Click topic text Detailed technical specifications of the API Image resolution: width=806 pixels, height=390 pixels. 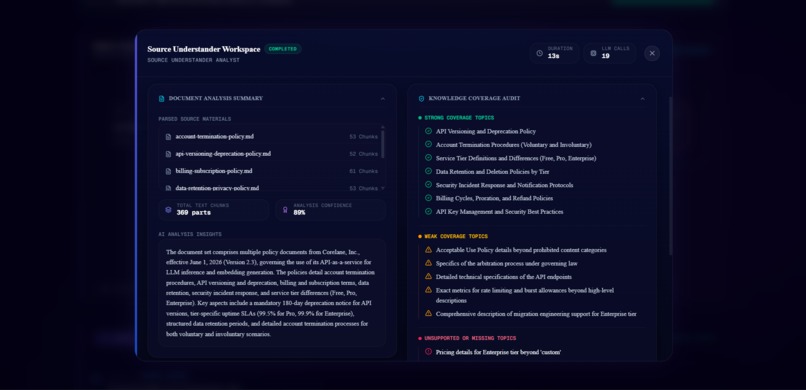tap(504, 277)
